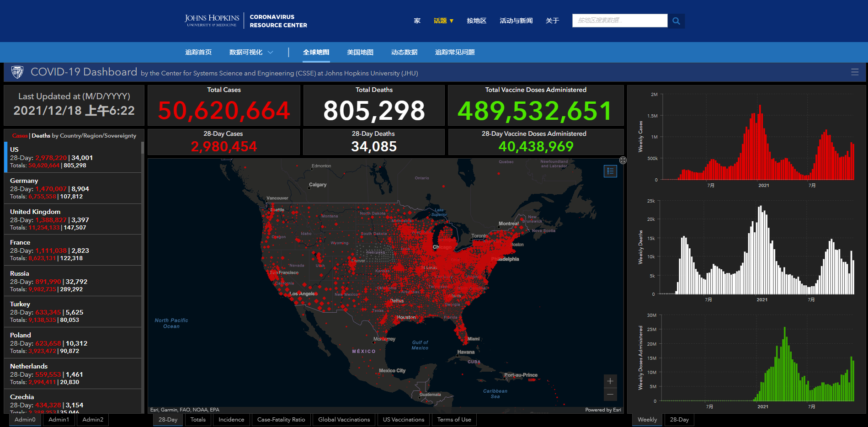Click the Powered by Esri link

point(603,410)
